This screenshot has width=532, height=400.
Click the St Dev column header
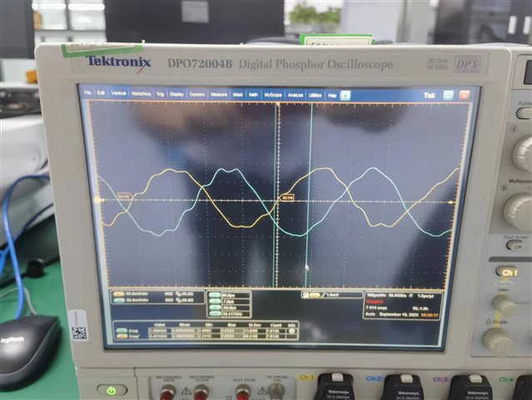(253, 325)
